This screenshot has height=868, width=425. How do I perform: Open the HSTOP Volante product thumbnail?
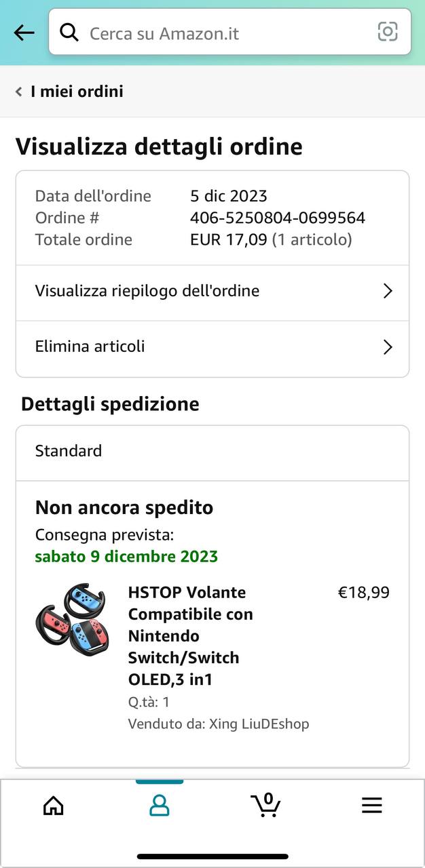(73, 619)
